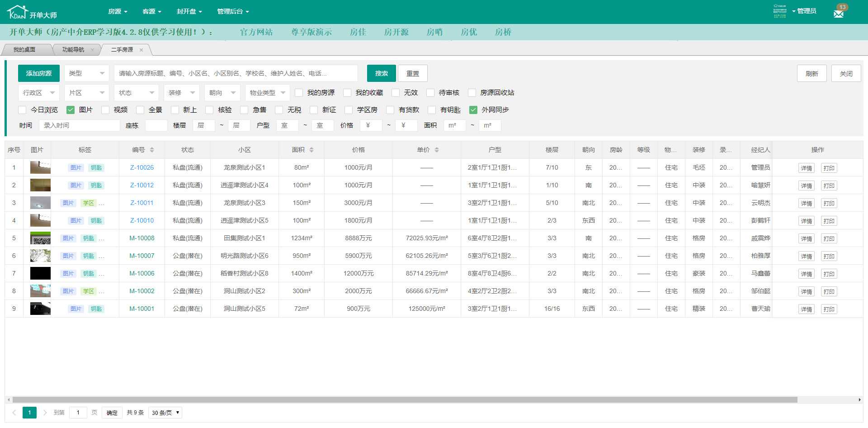This screenshot has height=428, width=868.
Task: Open the message inbox with 13 notifications
Action: coord(839,12)
